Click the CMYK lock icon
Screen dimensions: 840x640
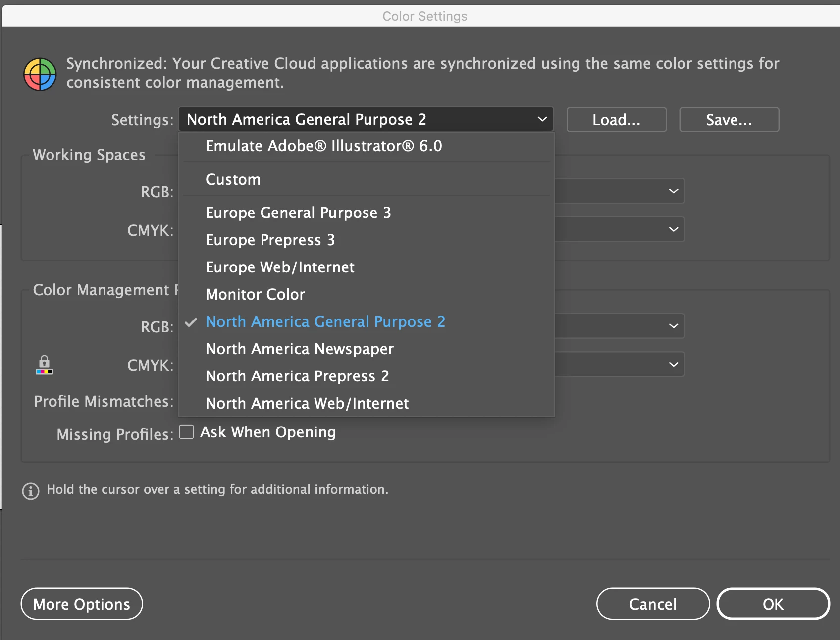44,365
